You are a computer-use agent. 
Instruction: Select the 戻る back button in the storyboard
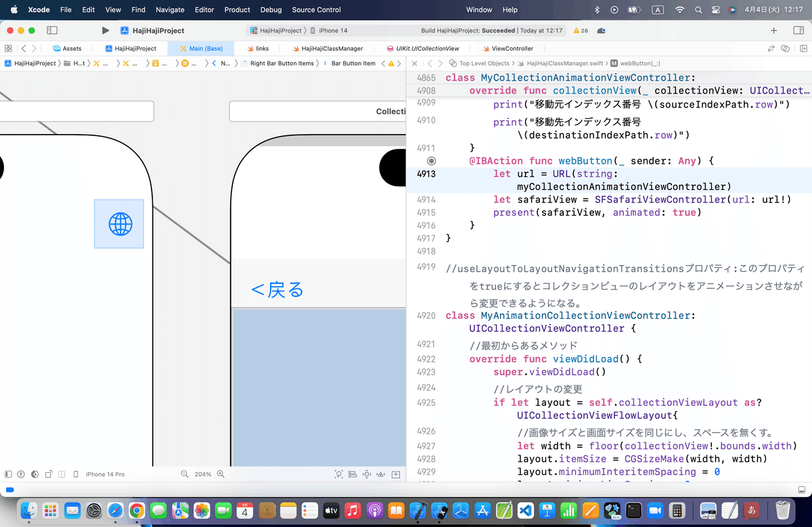(277, 290)
